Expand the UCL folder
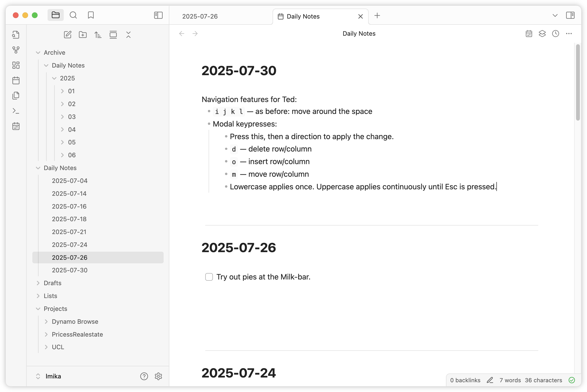This screenshot has width=587, height=392. [46, 347]
